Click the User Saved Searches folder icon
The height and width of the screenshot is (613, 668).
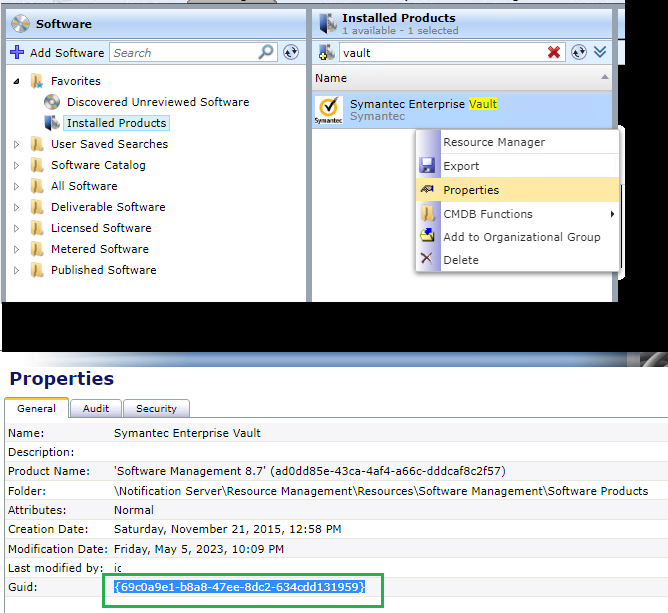point(37,144)
